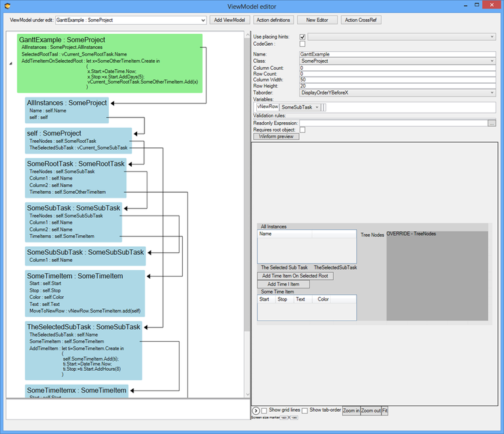This screenshot has width=504, height=434.
Task: Open the Class SomeProject dropdown
Action: pos(398,61)
